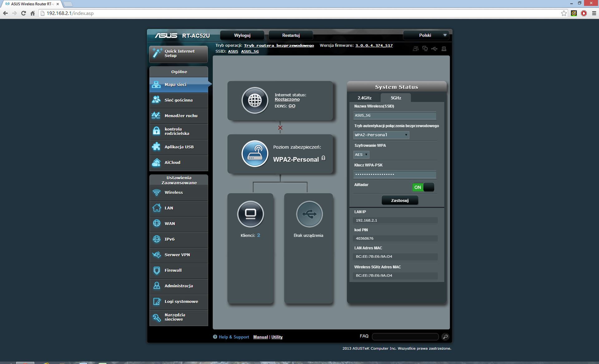Open Narzędzia sieciowe page

178,318
